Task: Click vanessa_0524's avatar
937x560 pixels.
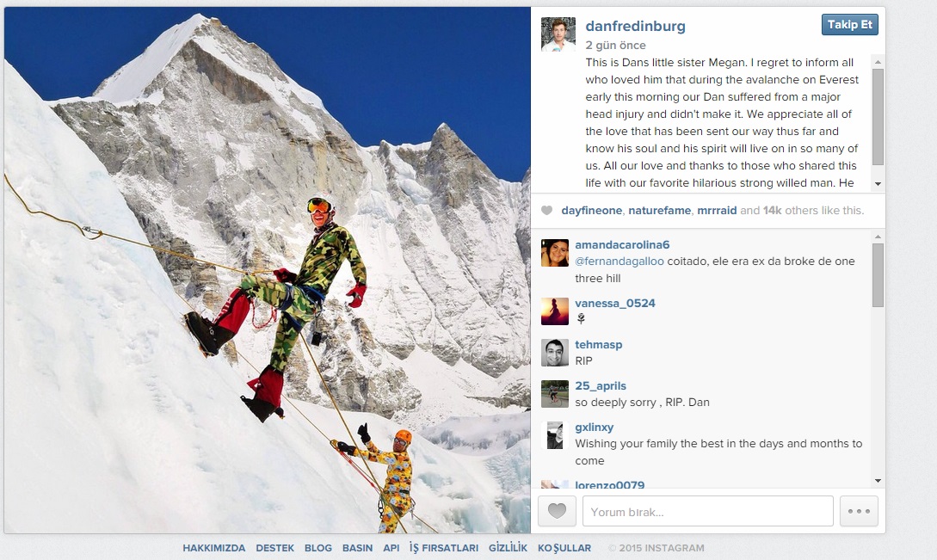Action: [555, 311]
